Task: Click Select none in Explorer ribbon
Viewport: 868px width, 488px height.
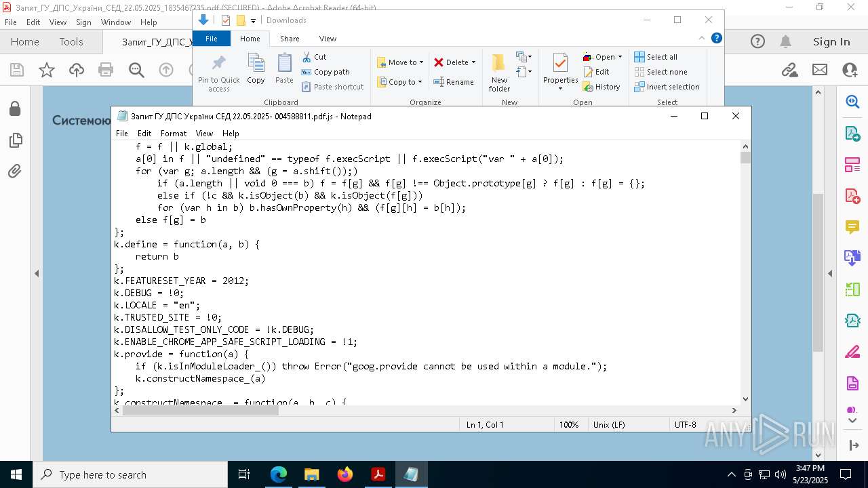Action: click(x=660, y=72)
